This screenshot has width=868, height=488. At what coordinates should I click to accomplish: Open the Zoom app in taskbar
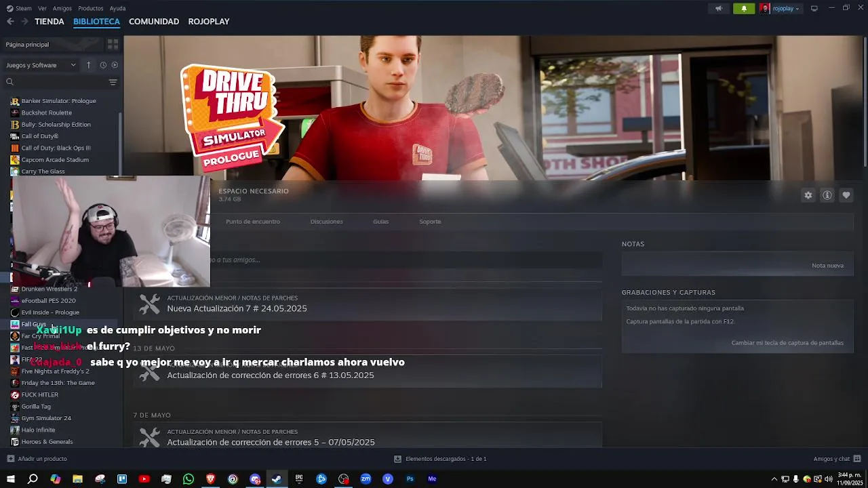(366, 479)
